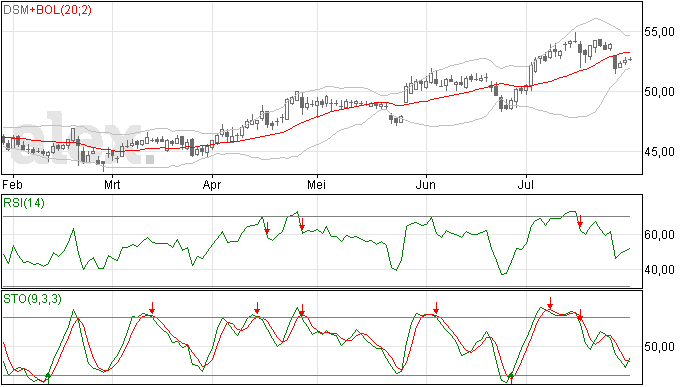The image size is (690, 387).
Task: Click the stochastic sell arrow in mid-March
Action: (x=152, y=308)
